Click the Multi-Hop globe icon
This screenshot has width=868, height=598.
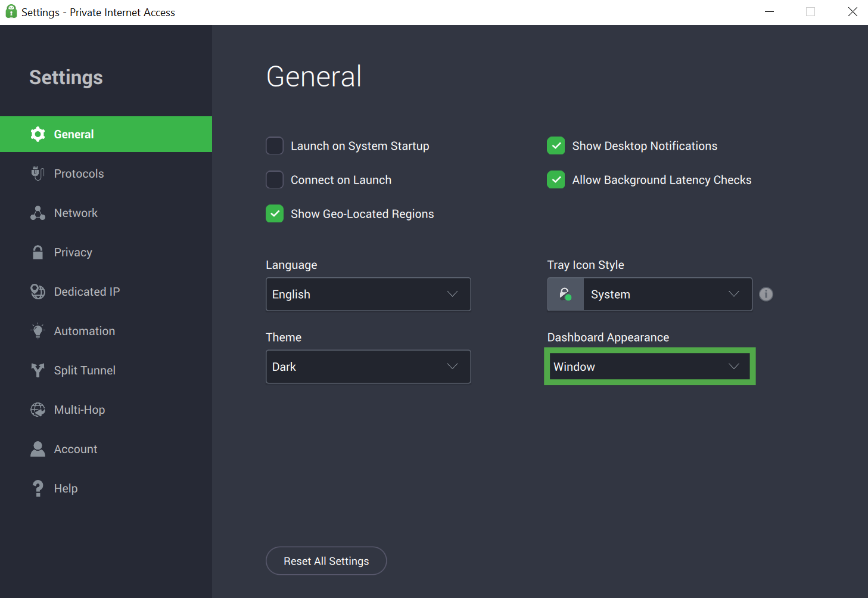coord(38,410)
